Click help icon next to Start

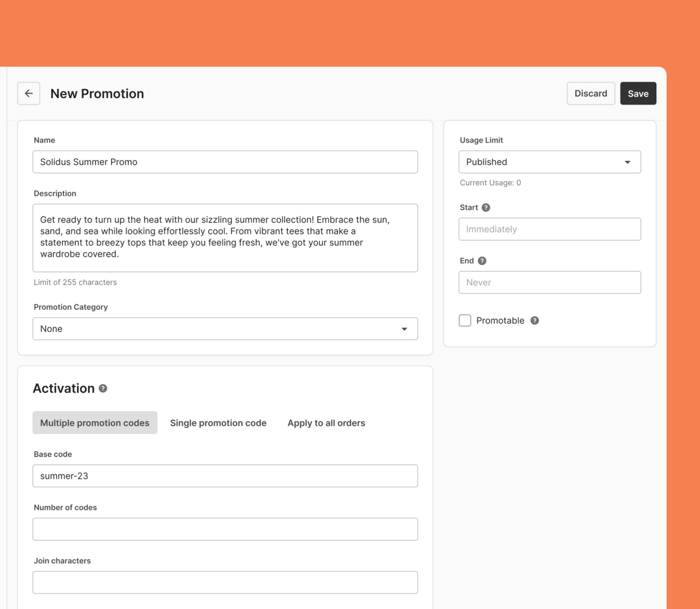(486, 207)
